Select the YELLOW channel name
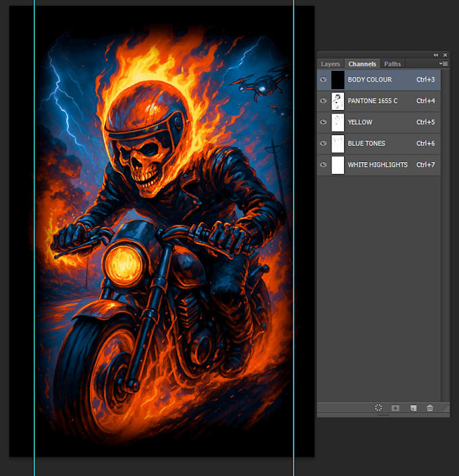Viewport: 459px width, 476px height. (360, 122)
